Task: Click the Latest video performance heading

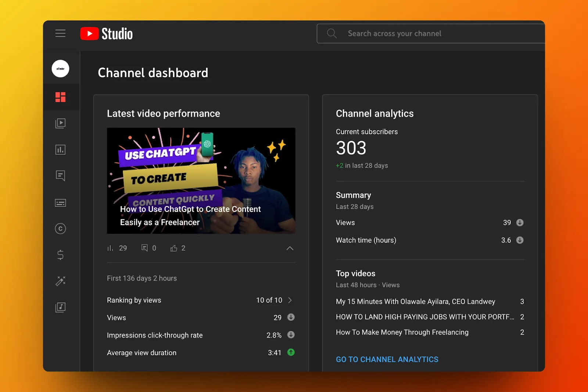Action: pos(164,114)
